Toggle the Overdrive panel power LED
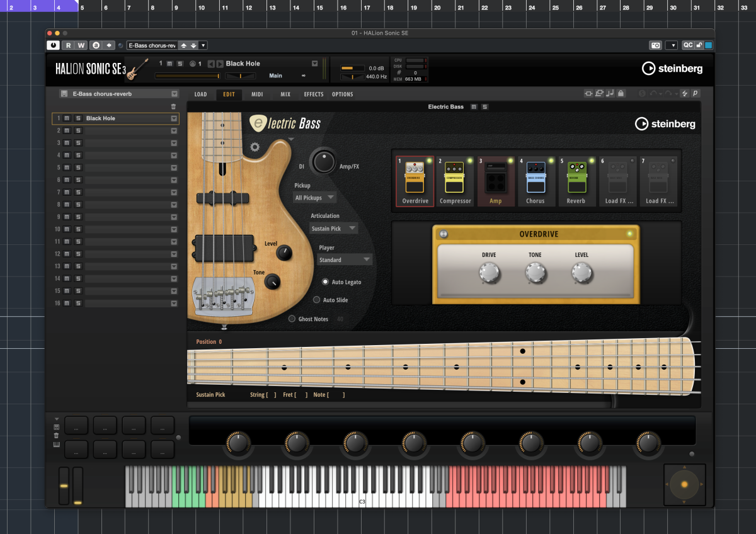 (x=628, y=234)
